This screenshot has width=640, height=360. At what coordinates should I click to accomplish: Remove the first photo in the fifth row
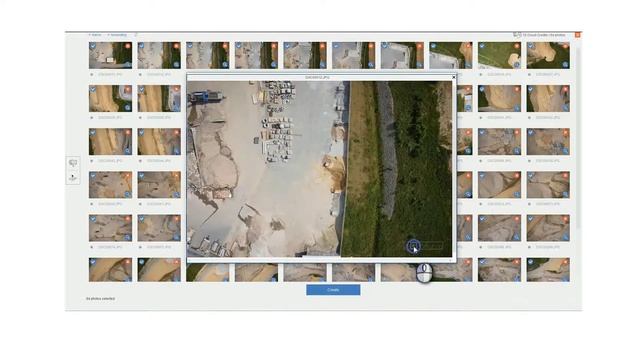(x=128, y=219)
